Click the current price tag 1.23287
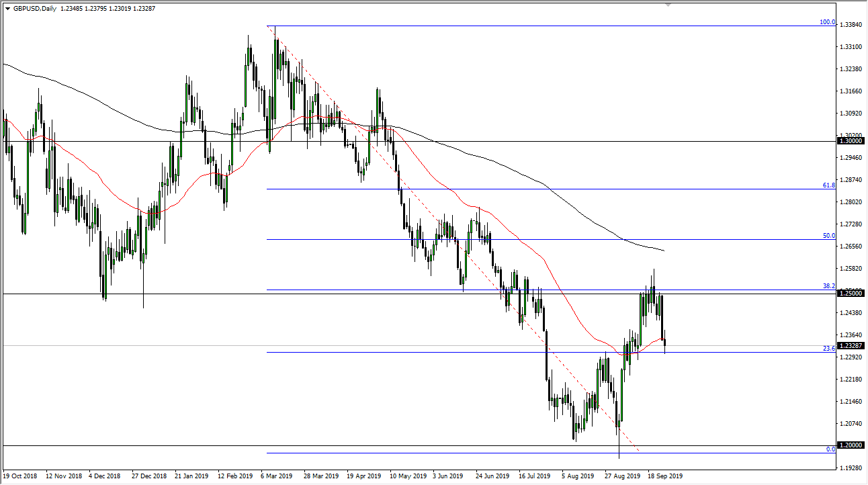Screen dimensions: 868x485 point(849,347)
